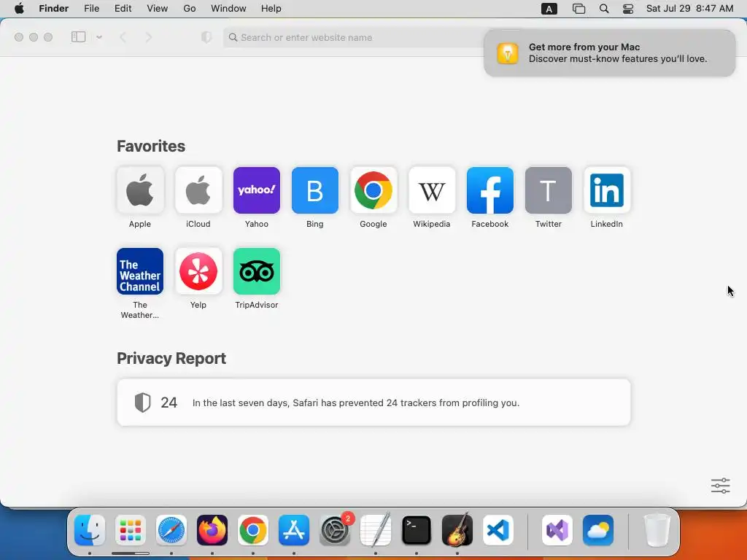Open the Apple favorite tile

pyautogui.click(x=139, y=190)
